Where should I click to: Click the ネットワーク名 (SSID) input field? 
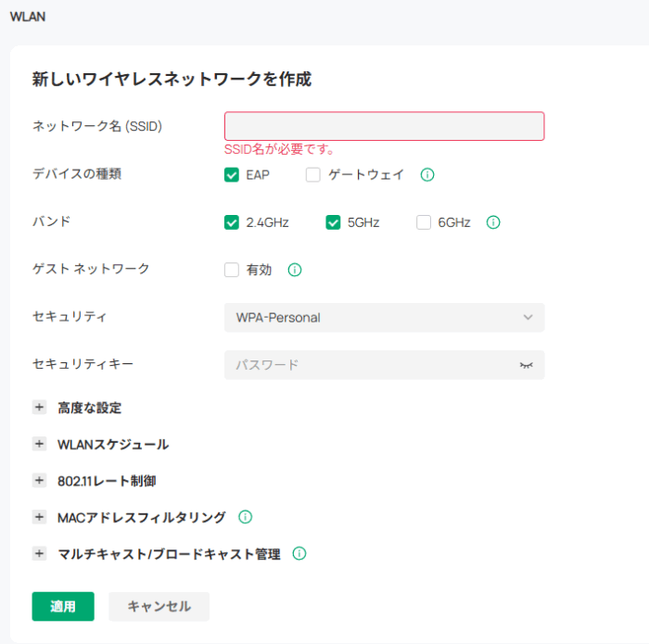(384, 126)
